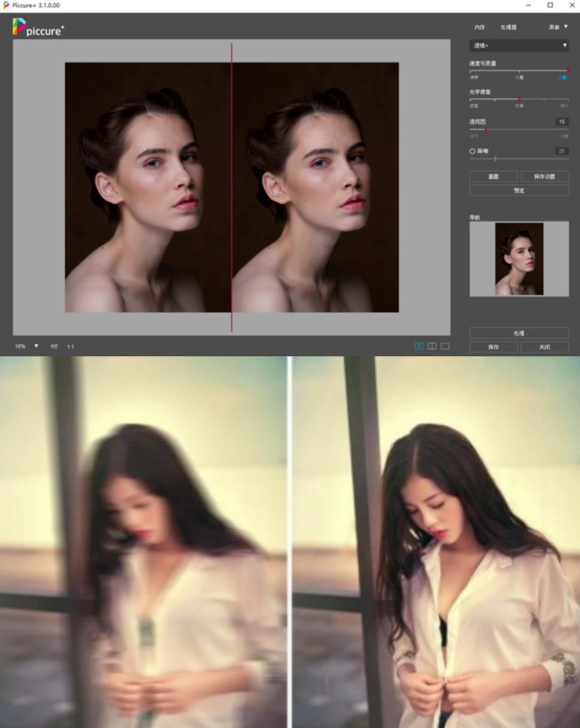Click the 光学像差 slider handle
This screenshot has height=728, width=580.
pos(519,100)
